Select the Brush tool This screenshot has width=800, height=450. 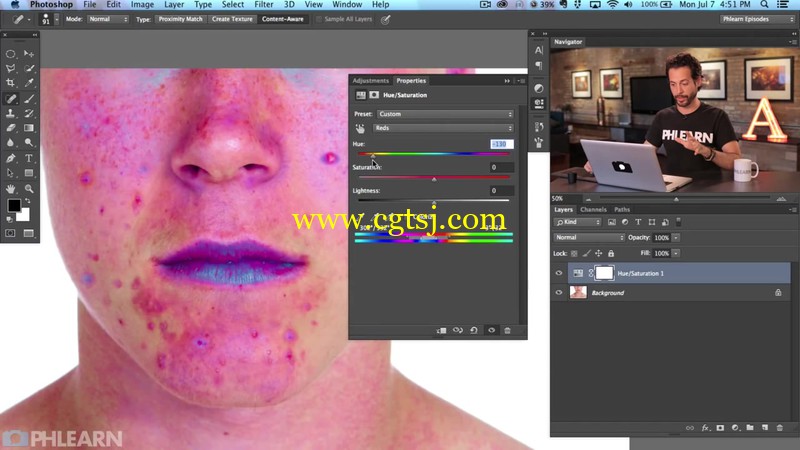pos(29,98)
